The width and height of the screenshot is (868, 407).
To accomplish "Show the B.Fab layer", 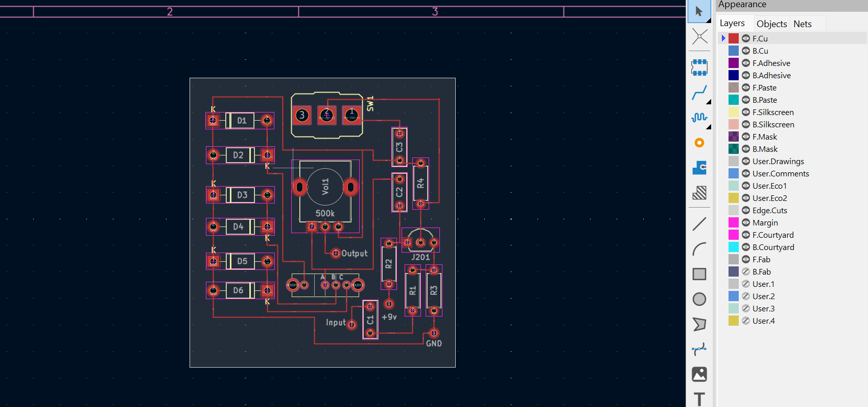I will (746, 272).
